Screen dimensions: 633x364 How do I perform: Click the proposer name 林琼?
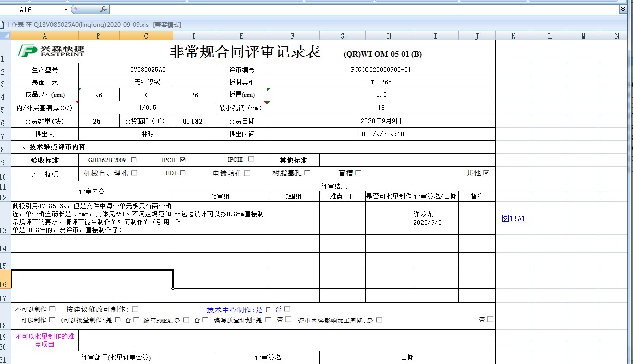(147, 134)
